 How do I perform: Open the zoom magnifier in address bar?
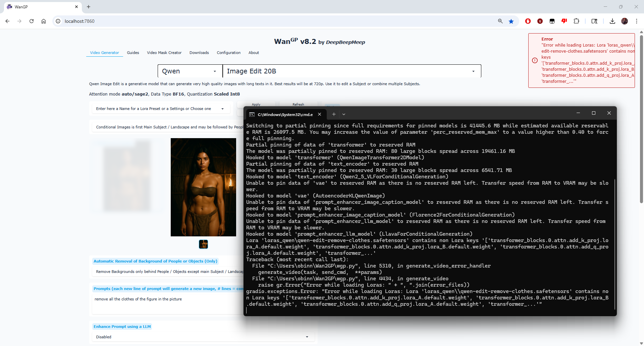coord(500,21)
